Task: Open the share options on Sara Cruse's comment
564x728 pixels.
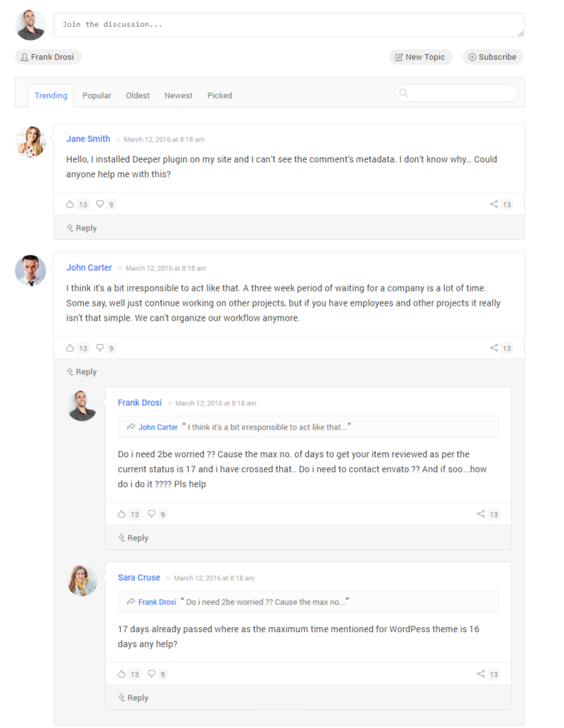Action: coord(482,673)
